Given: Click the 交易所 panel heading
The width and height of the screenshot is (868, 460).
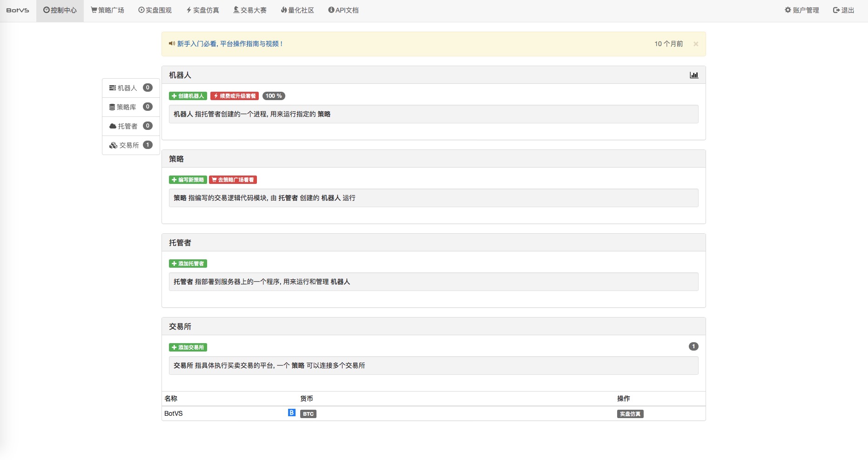Looking at the screenshot, I should tap(180, 326).
